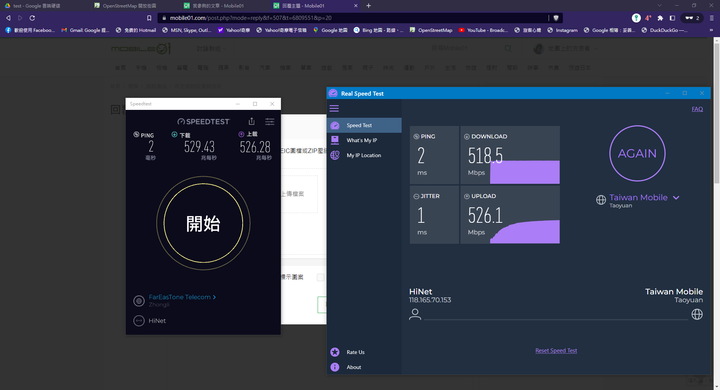
Task: Click the JITTER 1 ms tile
Action: 434,215
